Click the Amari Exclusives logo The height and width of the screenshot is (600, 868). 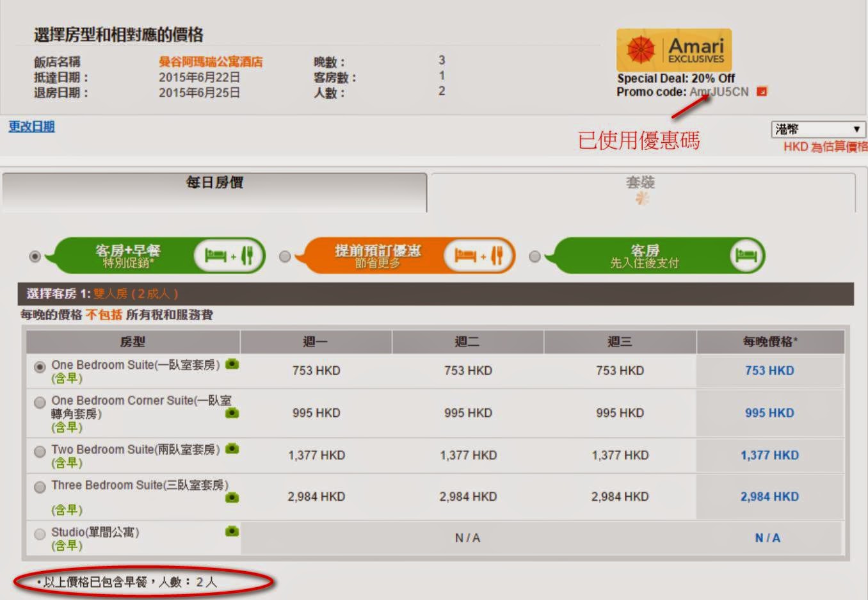coord(673,50)
